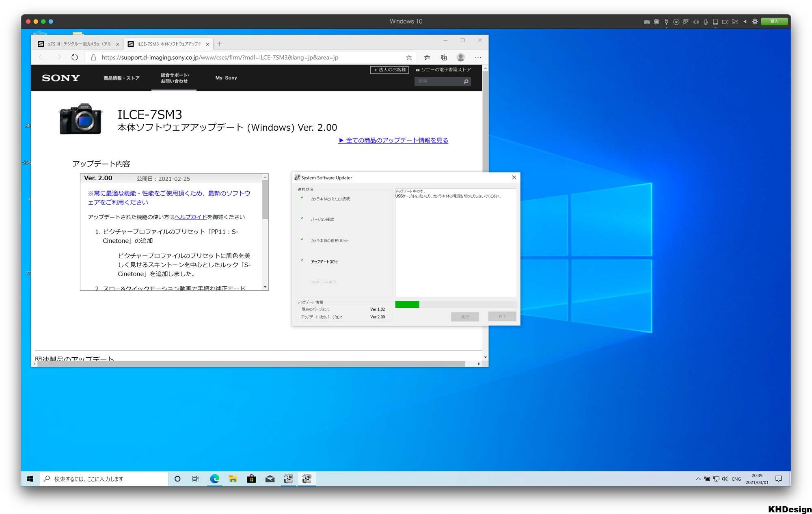812x514 pixels.
Task: Open the Mail app in the taskbar
Action: [270, 479]
